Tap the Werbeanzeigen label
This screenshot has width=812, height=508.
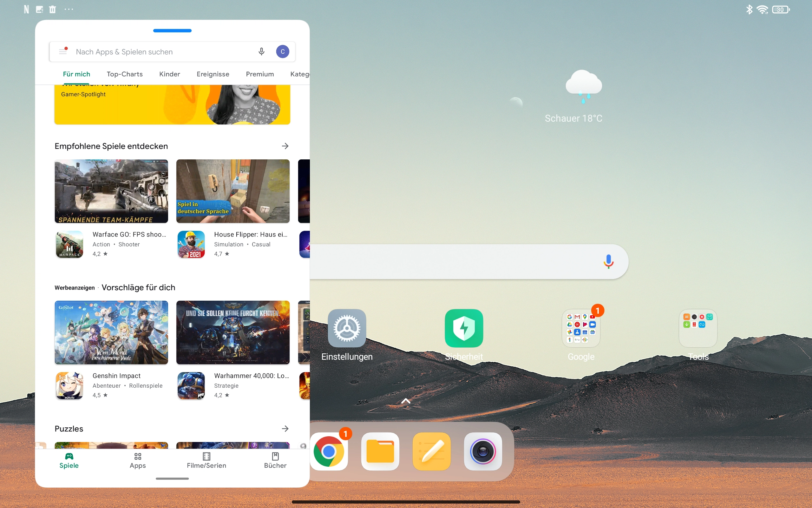point(75,288)
